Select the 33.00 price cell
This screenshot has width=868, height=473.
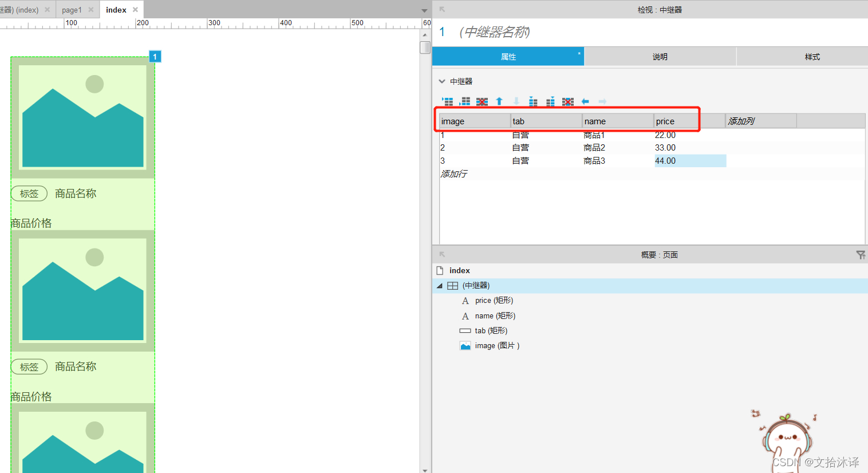coord(690,148)
